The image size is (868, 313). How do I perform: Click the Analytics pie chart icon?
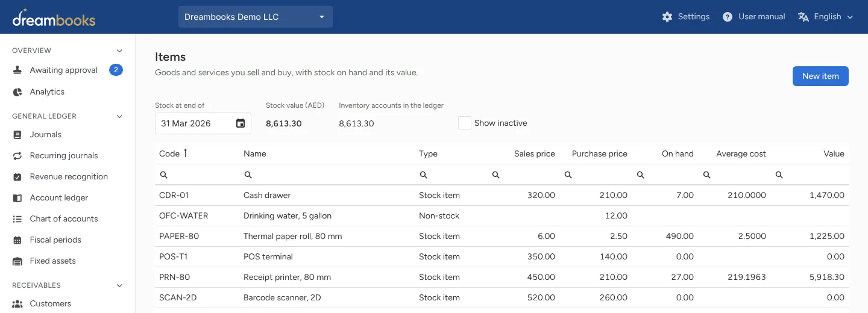(17, 92)
